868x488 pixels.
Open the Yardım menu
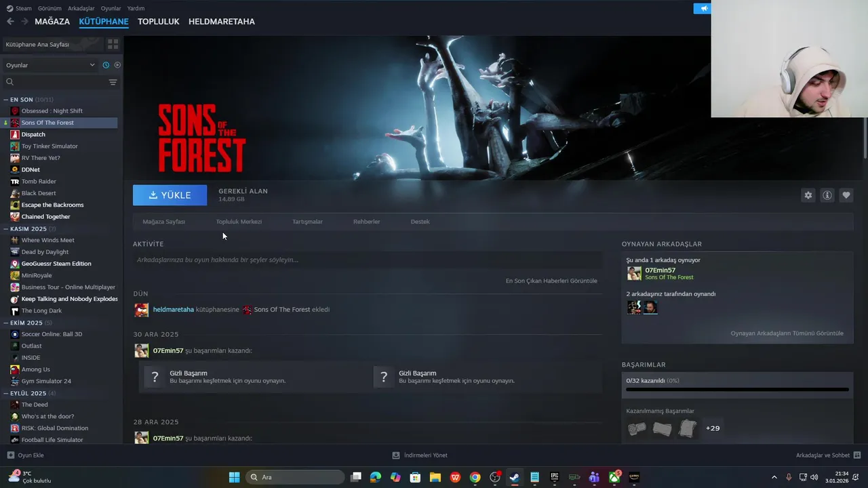pos(136,8)
